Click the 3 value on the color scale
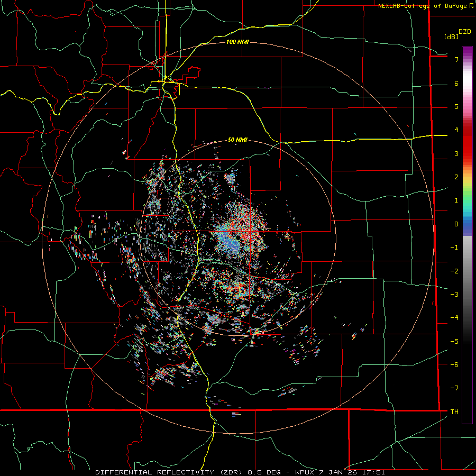The width and height of the screenshot is (476, 476). click(456, 153)
